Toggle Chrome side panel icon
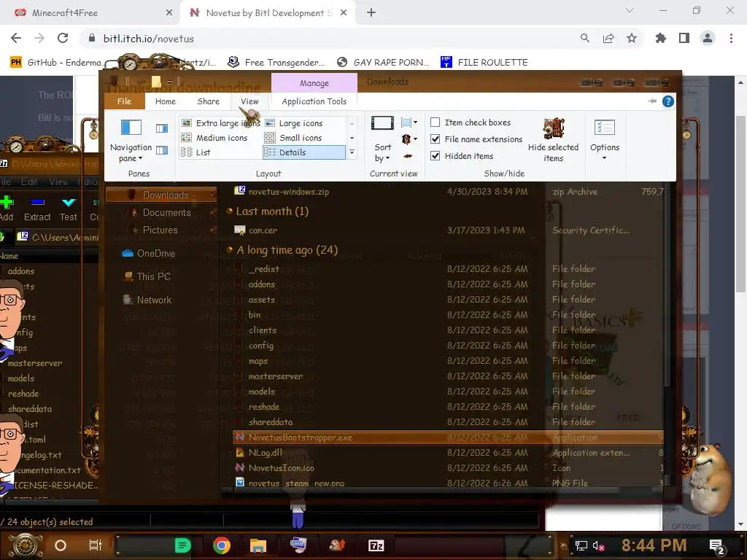747x560 pixels. coord(684,39)
